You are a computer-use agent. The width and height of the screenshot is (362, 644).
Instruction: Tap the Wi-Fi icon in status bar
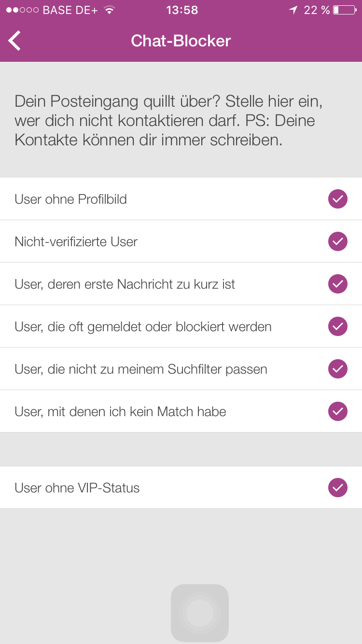[x=110, y=10]
